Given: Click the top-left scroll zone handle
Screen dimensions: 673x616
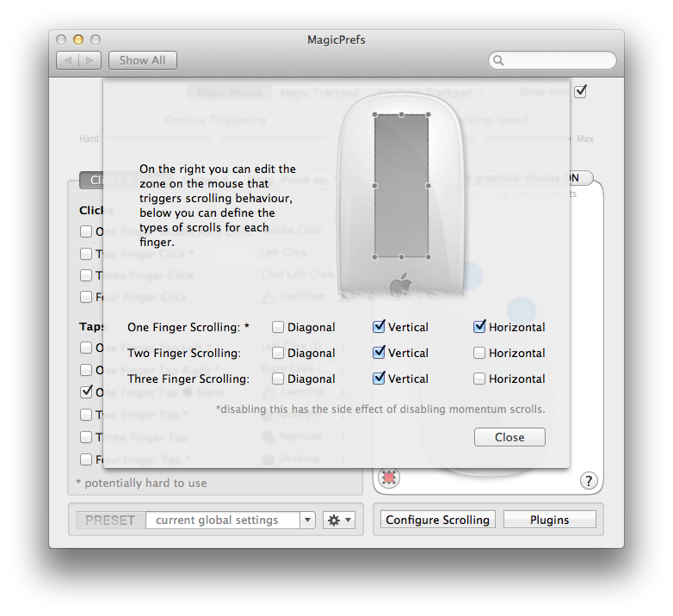Looking at the screenshot, I should pyautogui.click(x=374, y=114).
